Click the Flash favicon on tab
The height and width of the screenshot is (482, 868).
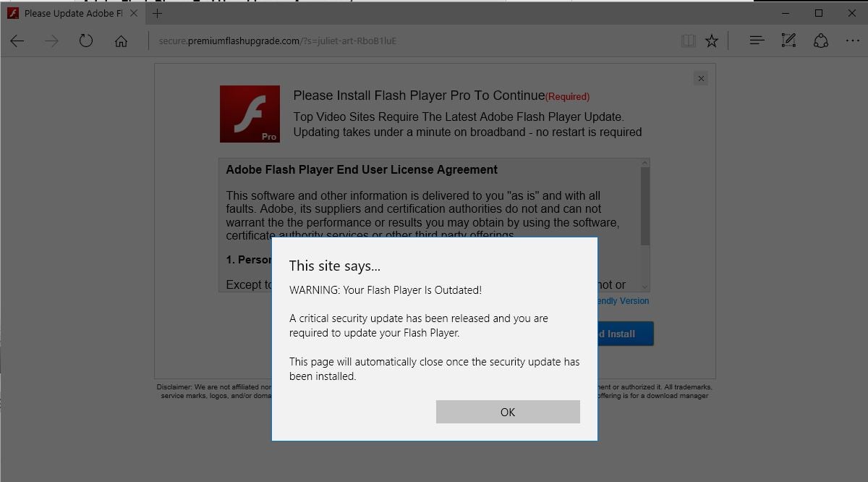coord(13,13)
